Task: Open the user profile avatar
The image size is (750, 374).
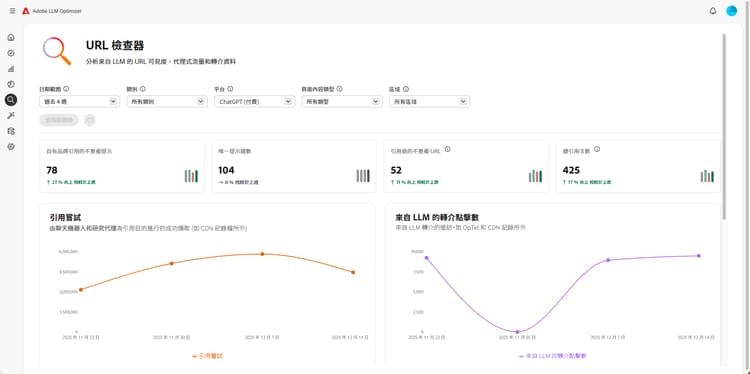Action: [731, 11]
